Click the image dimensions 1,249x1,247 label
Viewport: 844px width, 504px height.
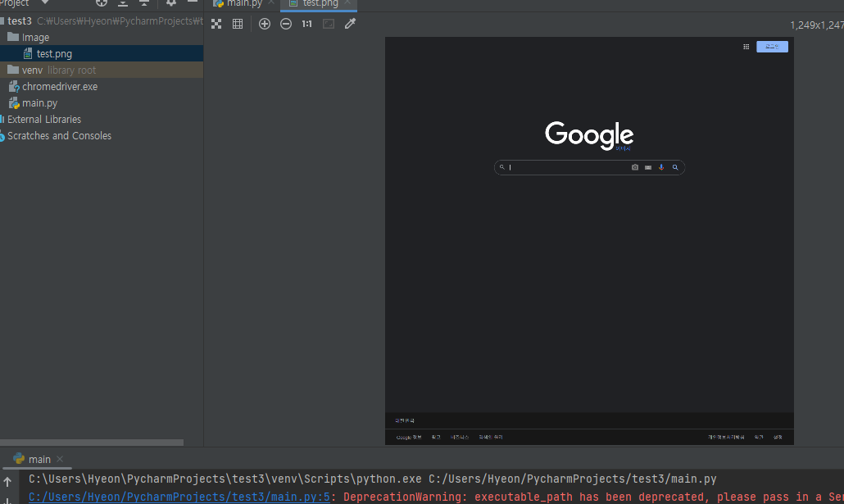coord(816,25)
